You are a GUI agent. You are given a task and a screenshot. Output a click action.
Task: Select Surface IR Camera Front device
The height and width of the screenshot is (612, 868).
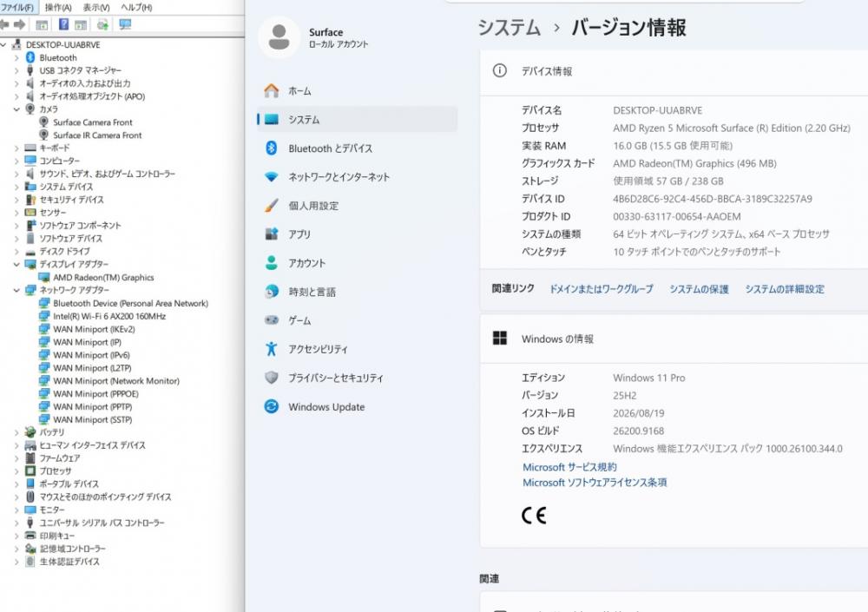click(97, 135)
